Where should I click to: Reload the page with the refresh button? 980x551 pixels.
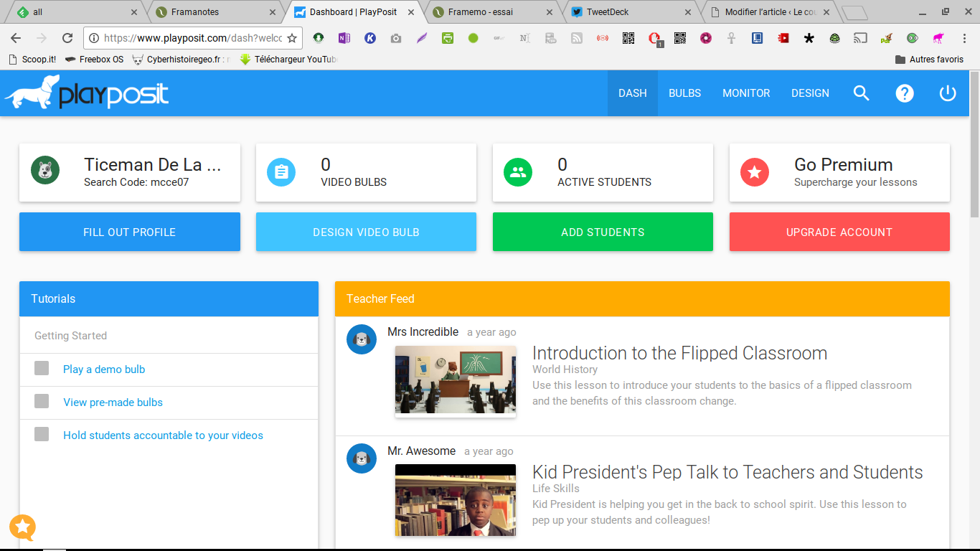[67, 38]
